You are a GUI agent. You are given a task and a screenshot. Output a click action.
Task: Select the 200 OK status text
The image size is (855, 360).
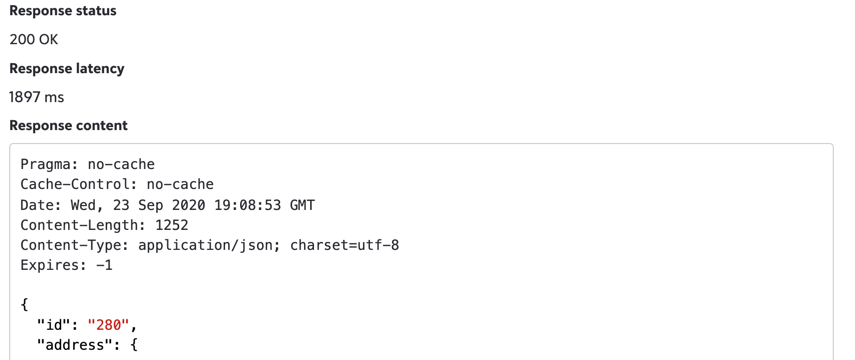pos(33,40)
